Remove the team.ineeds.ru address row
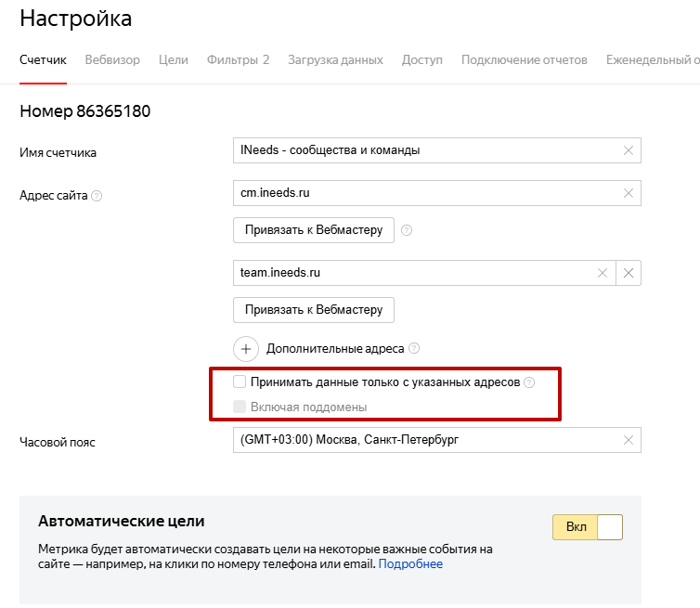The width and height of the screenshot is (700, 608). click(629, 273)
